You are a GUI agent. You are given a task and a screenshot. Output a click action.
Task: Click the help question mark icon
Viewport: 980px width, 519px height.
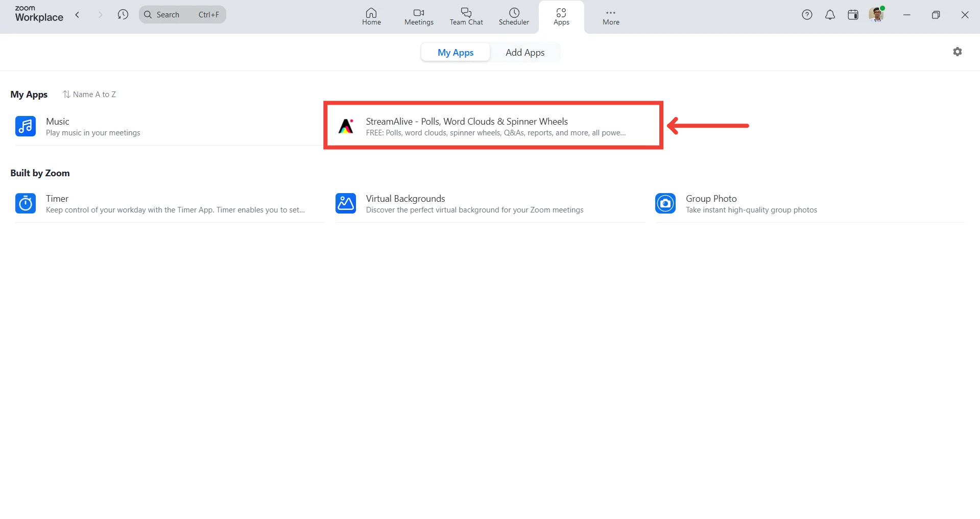(x=807, y=15)
